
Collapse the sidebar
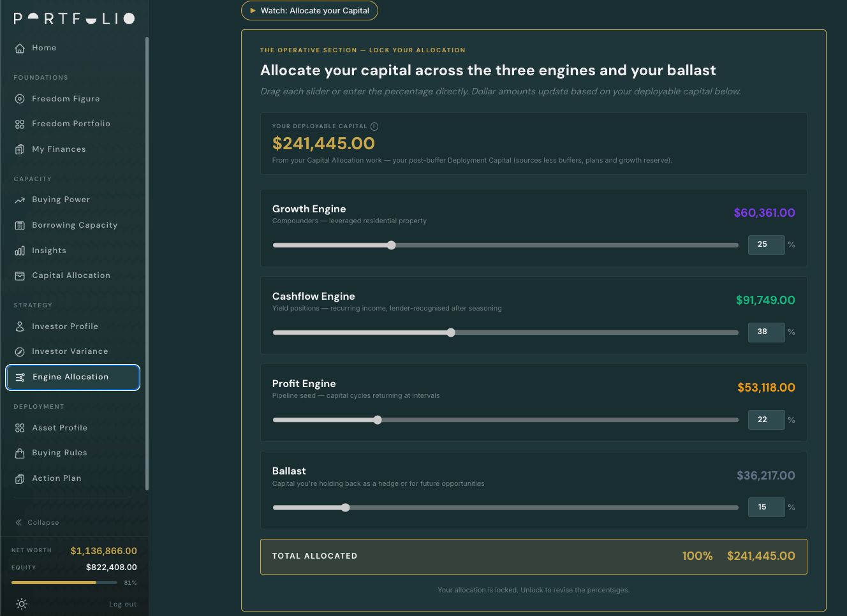(x=37, y=522)
